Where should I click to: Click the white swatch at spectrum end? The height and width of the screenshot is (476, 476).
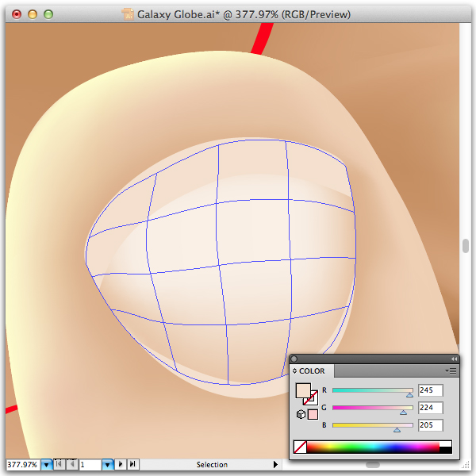click(x=445, y=443)
